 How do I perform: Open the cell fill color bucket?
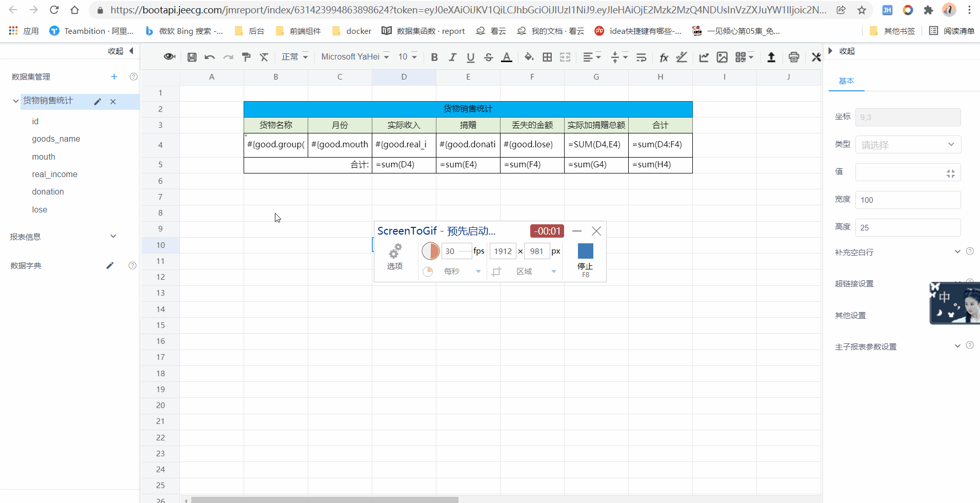pos(529,57)
